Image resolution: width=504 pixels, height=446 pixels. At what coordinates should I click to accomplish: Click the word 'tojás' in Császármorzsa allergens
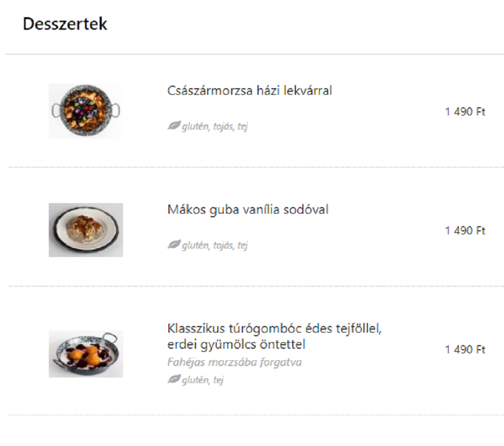pos(224,126)
